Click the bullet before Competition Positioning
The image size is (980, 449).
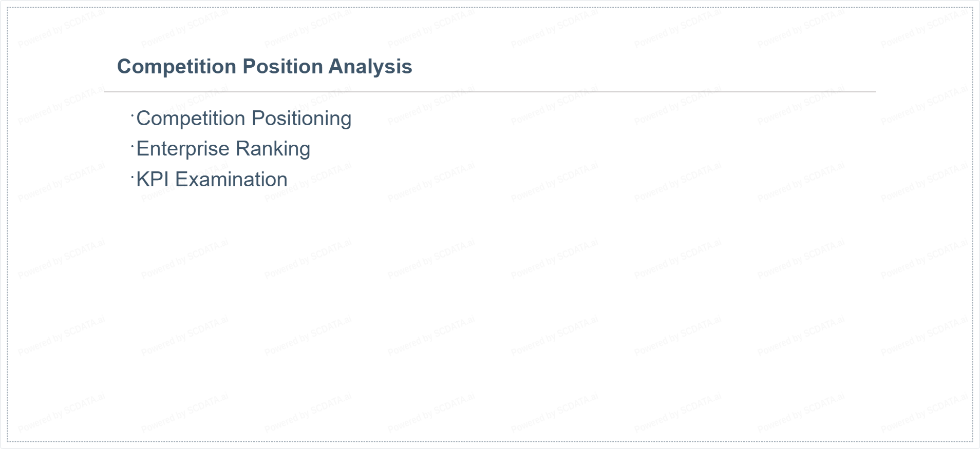133,115
